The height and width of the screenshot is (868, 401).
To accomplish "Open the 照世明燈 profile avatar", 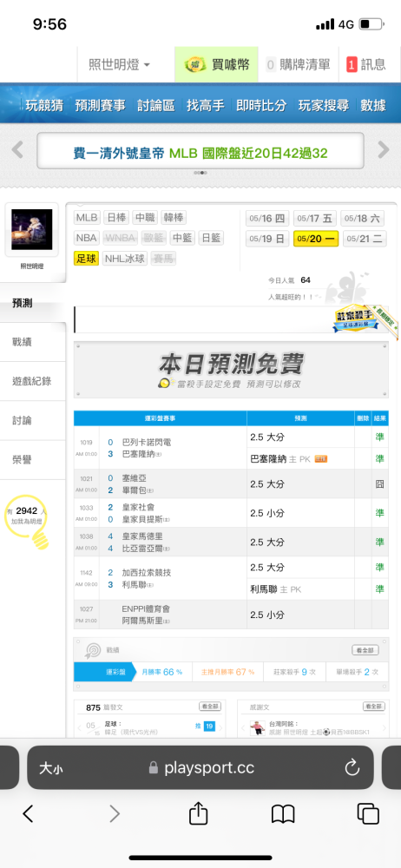I will point(31,229).
